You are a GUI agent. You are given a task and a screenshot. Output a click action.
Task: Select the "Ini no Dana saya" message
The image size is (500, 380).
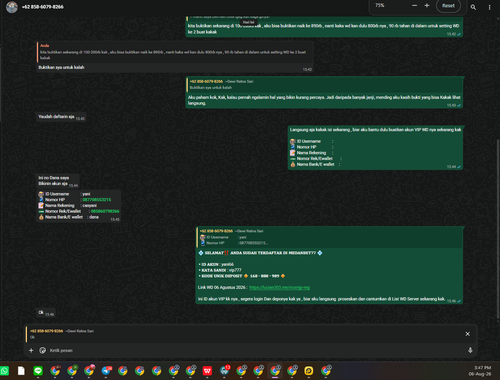coord(58,181)
